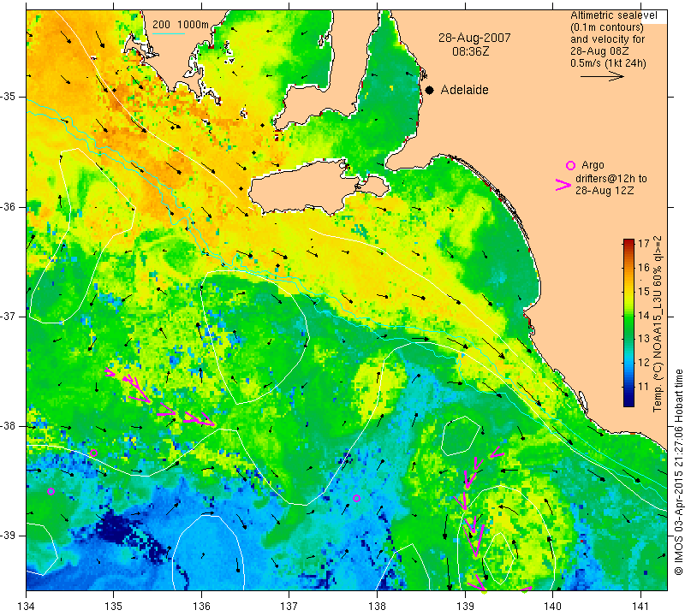Click the temperature color bar
The width and height of the screenshot is (685, 616).
pyautogui.click(x=628, y=323)
